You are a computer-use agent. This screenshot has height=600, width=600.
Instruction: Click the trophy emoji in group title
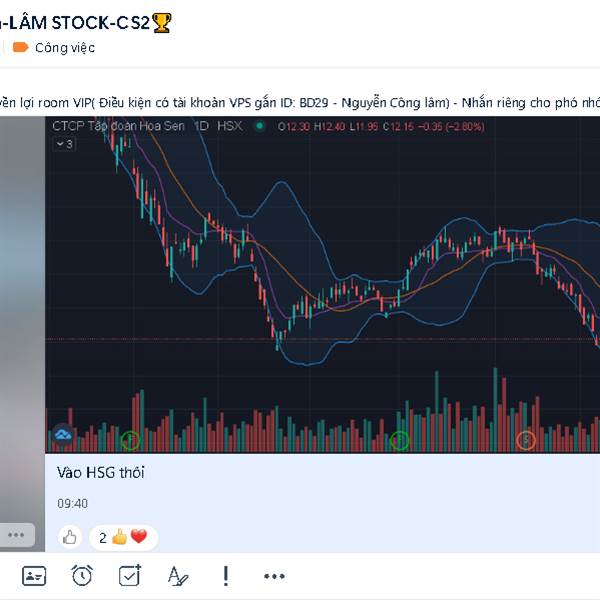pos(161,23)
